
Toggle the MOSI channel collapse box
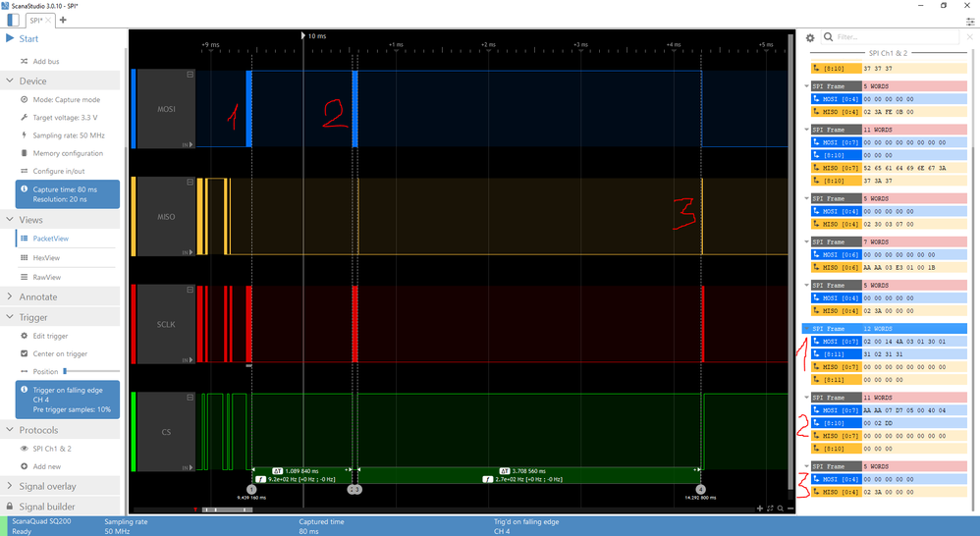click(x=190, y=75)
